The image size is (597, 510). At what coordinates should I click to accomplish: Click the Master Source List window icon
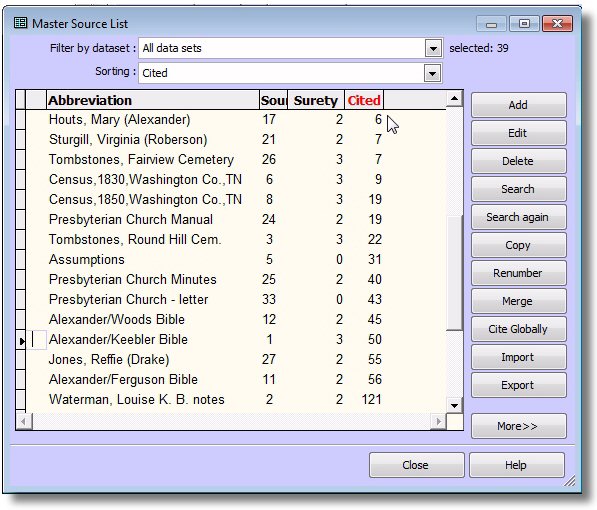tap(20, 23)
